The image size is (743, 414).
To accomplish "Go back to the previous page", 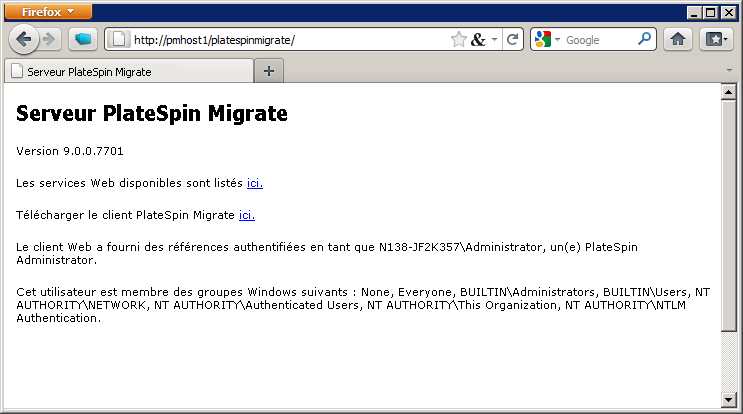I will (23, 39).
